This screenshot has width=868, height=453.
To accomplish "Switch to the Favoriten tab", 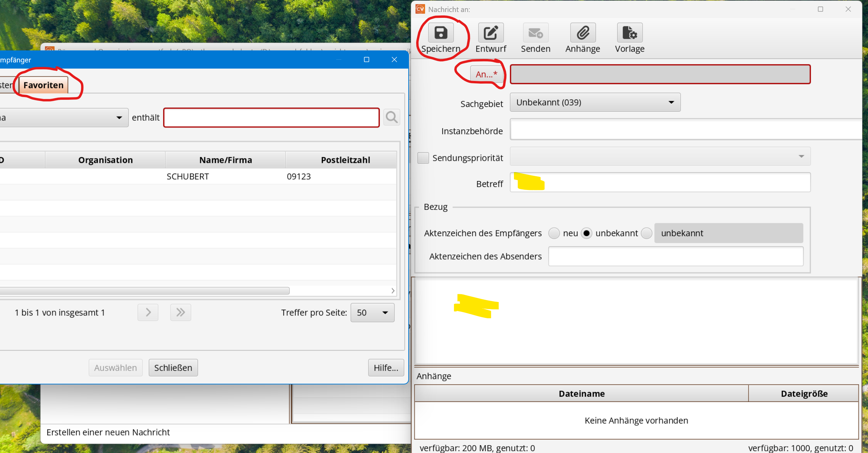I will click(x=44, y=85).
